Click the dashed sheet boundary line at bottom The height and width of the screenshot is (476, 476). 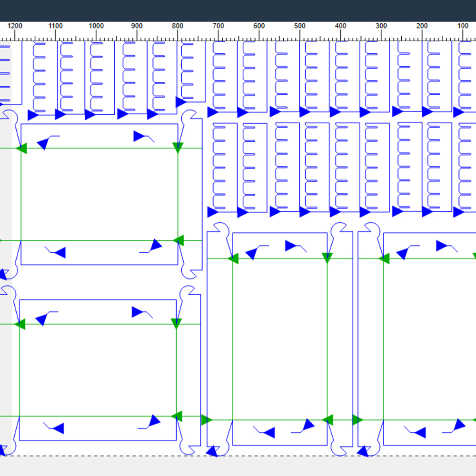(238, 456)
